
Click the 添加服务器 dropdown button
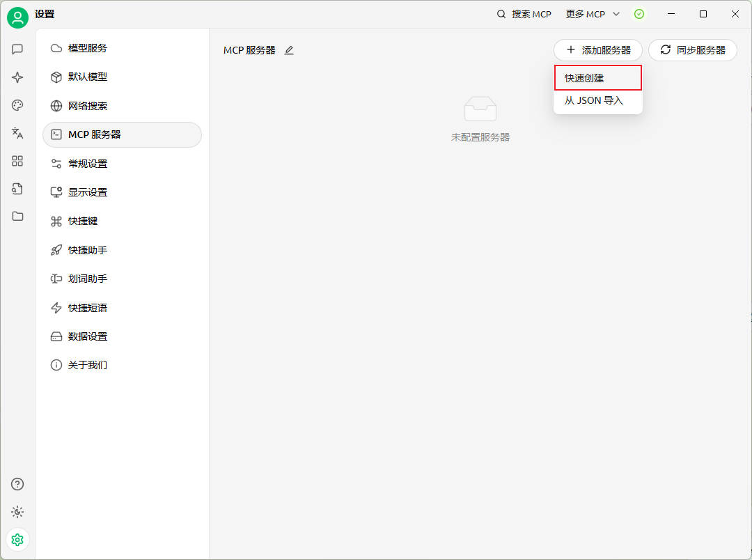point(598,50)
